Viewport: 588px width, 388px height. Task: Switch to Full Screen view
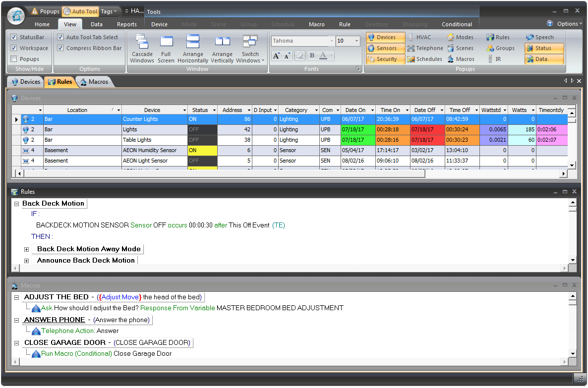(166, 49)
